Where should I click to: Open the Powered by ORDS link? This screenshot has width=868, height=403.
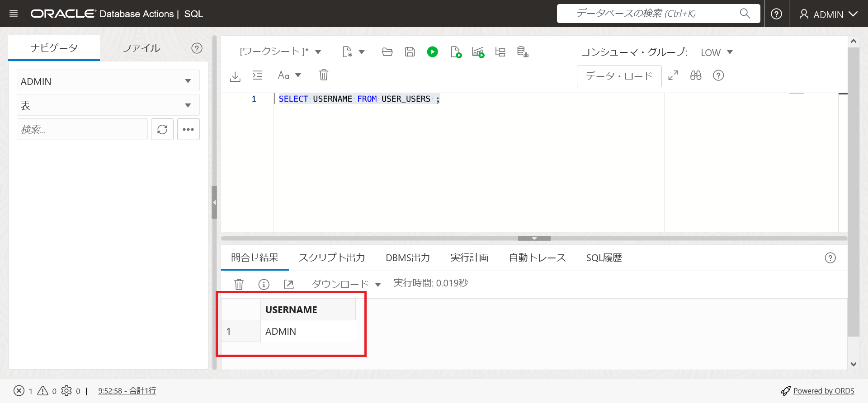pos(824,391)
